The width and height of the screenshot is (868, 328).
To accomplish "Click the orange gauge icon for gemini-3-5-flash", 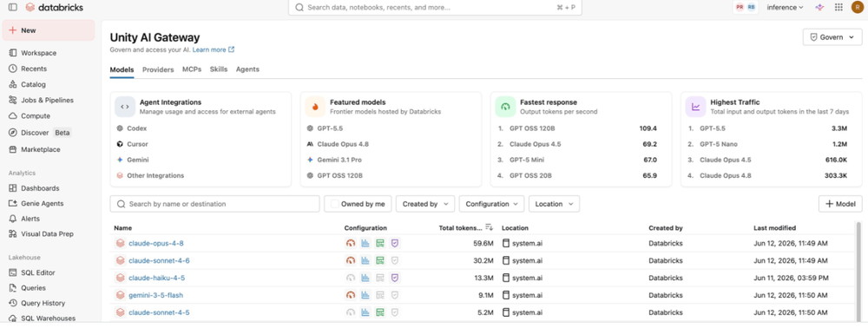I will [x=350, y=295].
